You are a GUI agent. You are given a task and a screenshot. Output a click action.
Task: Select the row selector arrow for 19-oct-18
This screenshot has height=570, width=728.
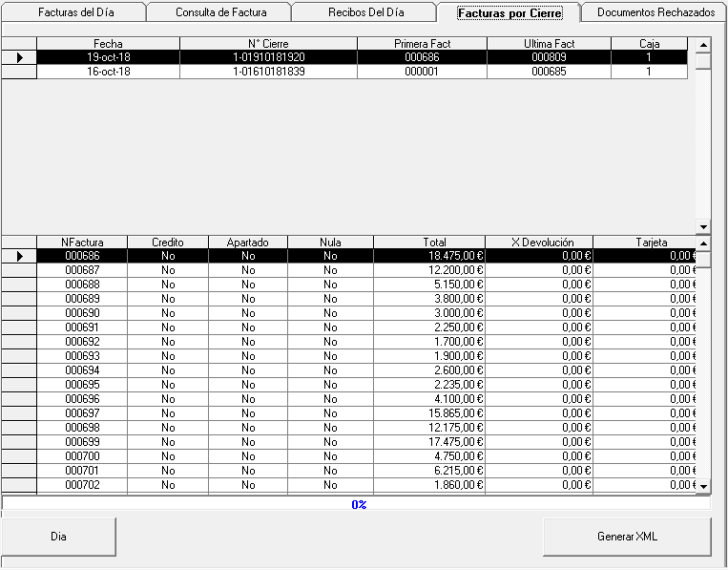[19, 57]
